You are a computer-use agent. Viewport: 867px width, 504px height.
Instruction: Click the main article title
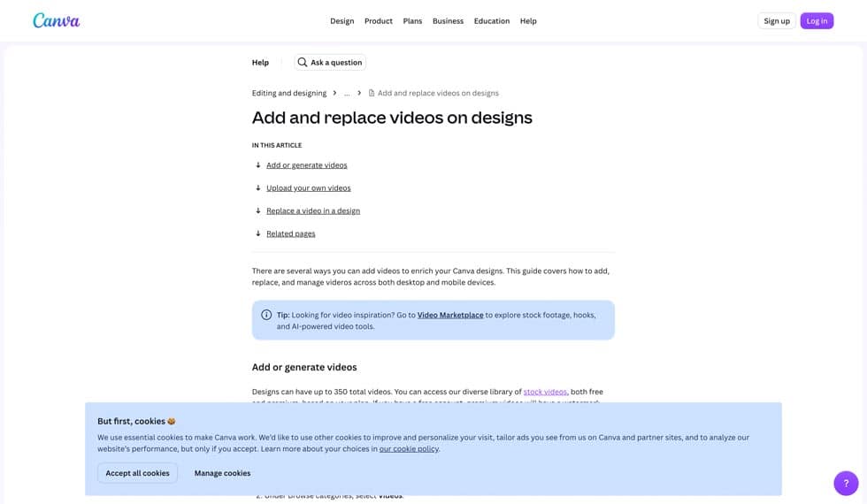[x=392, y=118]
